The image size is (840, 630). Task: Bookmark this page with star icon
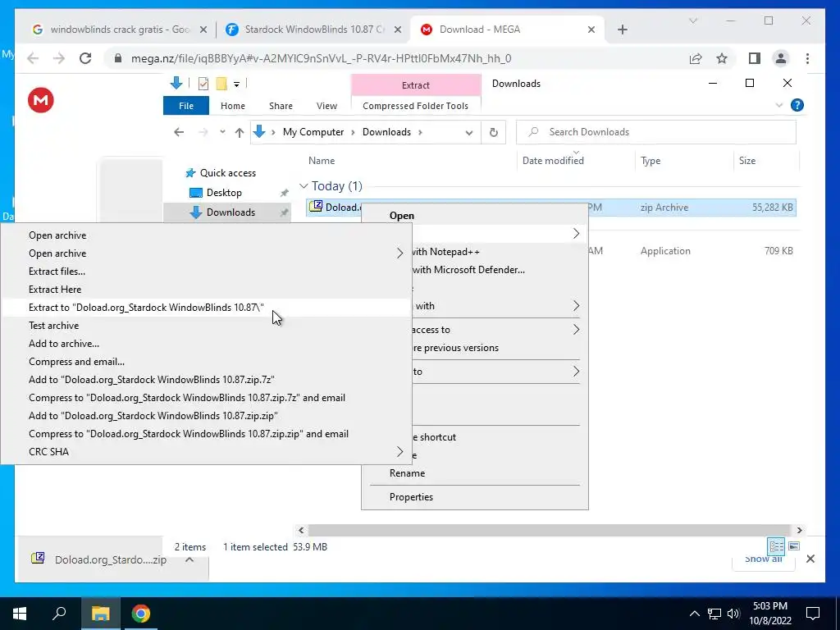pyautogui.click(x=722, y=58)
